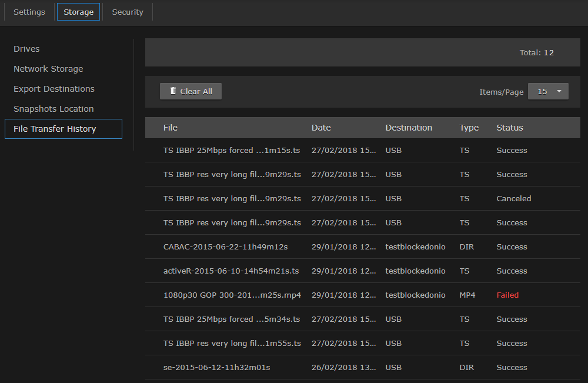Sort transfers by the Status column

[x=509, y=128]
